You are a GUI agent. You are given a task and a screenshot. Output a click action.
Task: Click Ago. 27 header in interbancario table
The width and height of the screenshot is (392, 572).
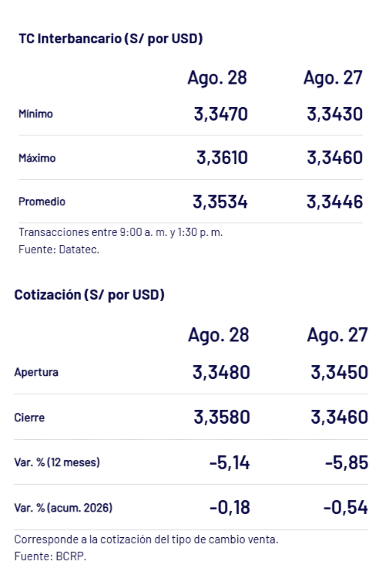(x=333, y=78)
